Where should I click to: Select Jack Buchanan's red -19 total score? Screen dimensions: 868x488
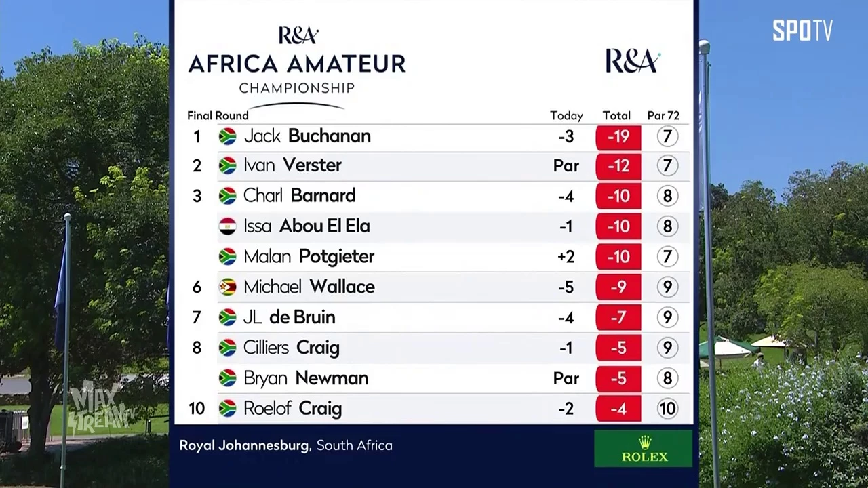pyautogui.click(x=618, y=137)
